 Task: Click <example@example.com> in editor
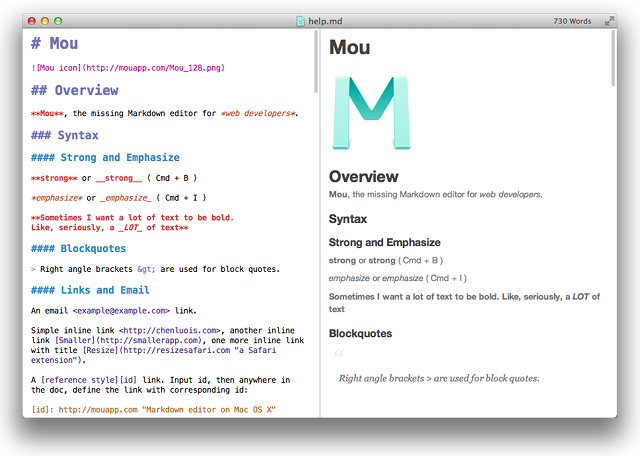point(121,311)
